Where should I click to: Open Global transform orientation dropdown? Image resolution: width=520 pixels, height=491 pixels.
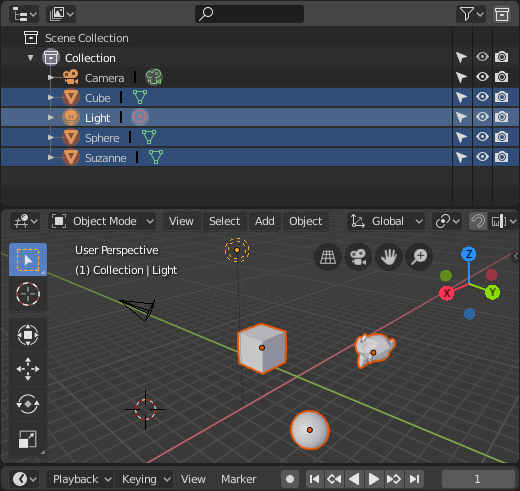(x=386, y=221)
